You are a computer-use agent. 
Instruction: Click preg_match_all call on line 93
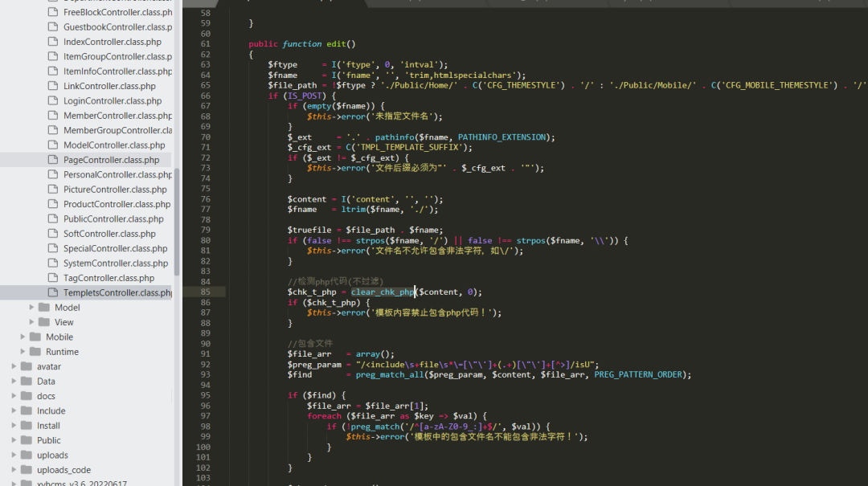[x=390, y=374]
